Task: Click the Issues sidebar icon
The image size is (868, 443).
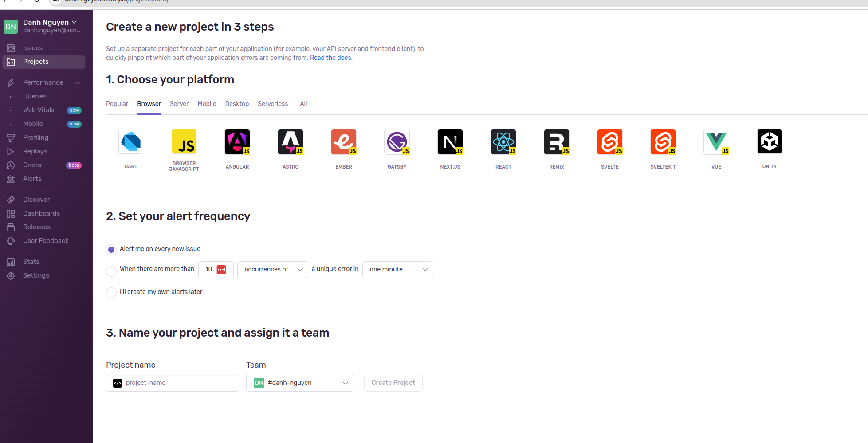Action: [11, 48]
